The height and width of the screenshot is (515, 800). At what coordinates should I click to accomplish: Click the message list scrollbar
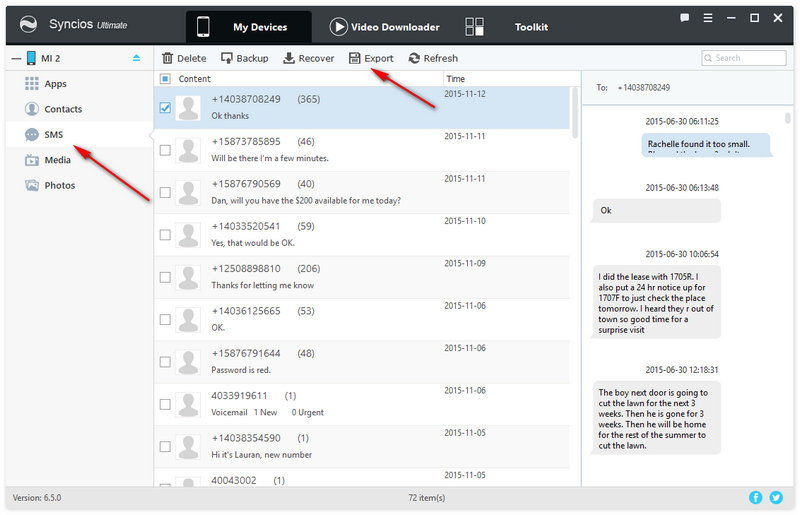point(575,113)
